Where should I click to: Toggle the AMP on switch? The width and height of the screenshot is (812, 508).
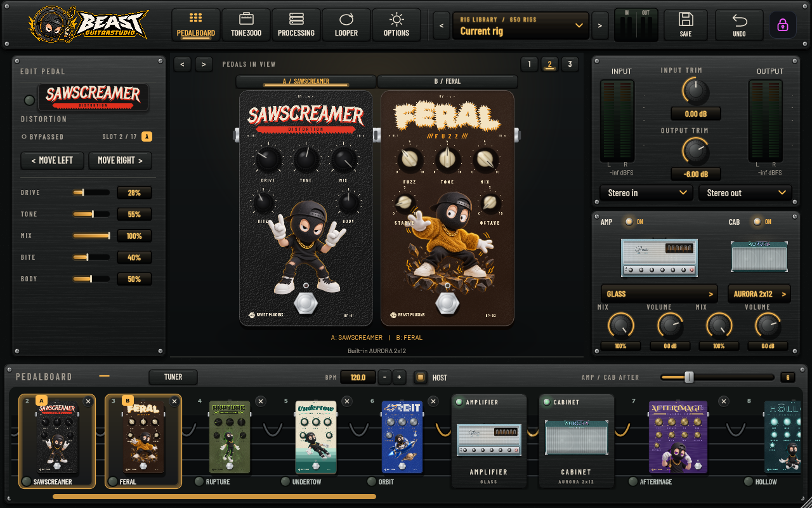629,222
